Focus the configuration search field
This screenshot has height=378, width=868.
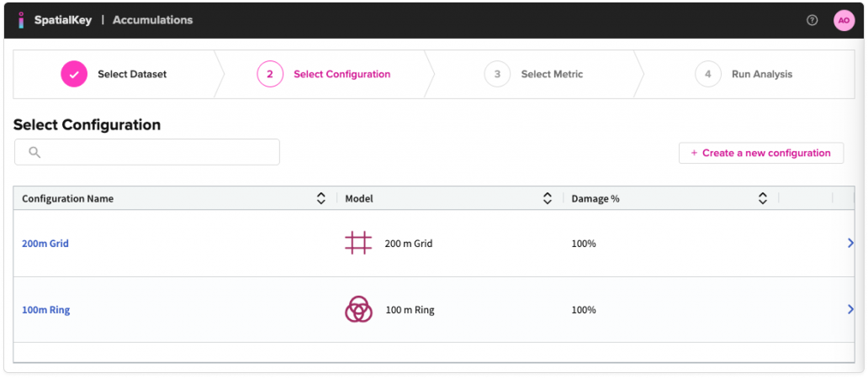coord(160,152)
